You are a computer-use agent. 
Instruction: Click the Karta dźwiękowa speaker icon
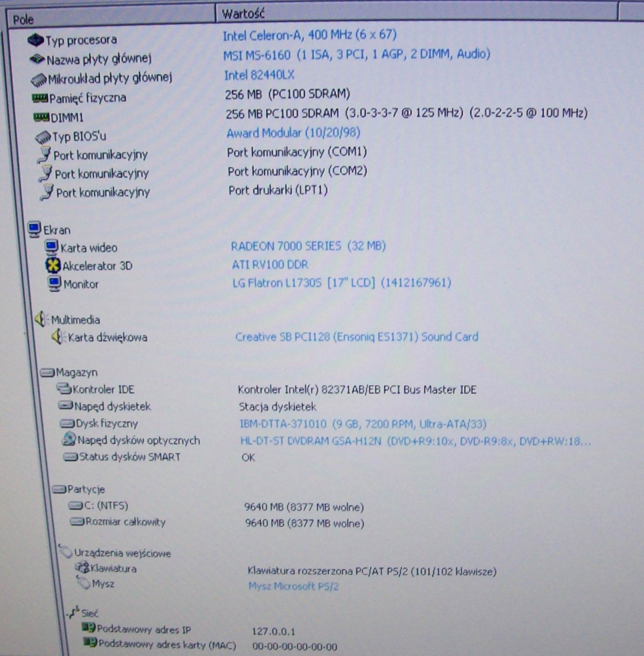(x=58, y=337)
